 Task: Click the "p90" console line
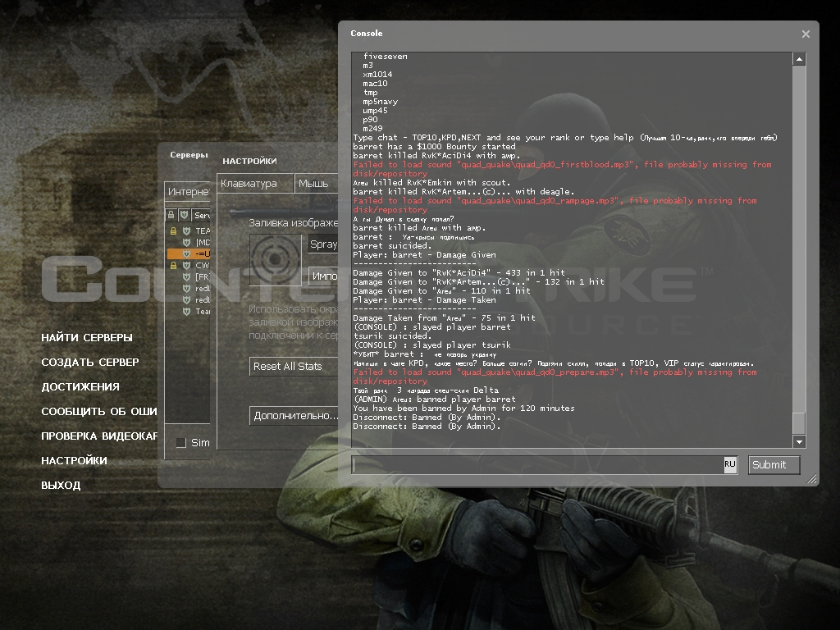pyautogui.click(x=370, y=120)
